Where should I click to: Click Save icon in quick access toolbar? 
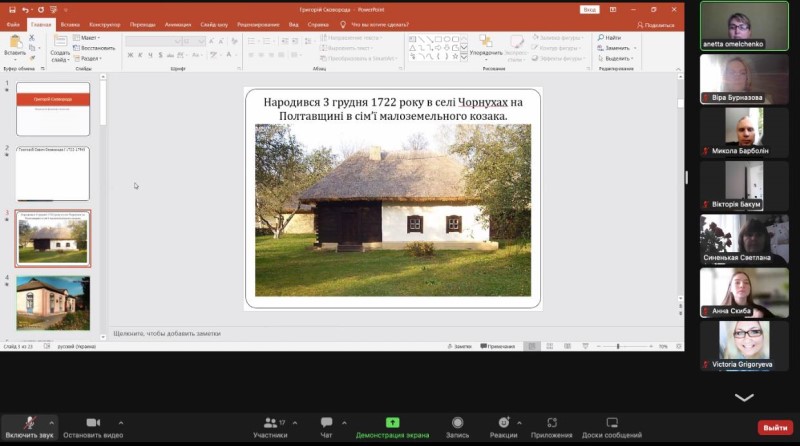pos(12,10)
